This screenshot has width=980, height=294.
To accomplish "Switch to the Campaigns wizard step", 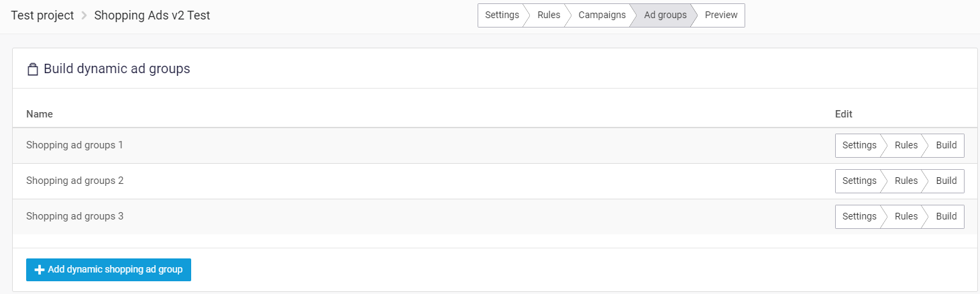I will pyautogui.click(x=602, y=15).
